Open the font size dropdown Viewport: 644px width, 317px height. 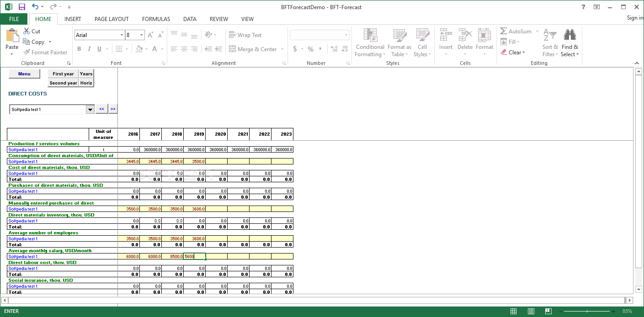[142, 35]
